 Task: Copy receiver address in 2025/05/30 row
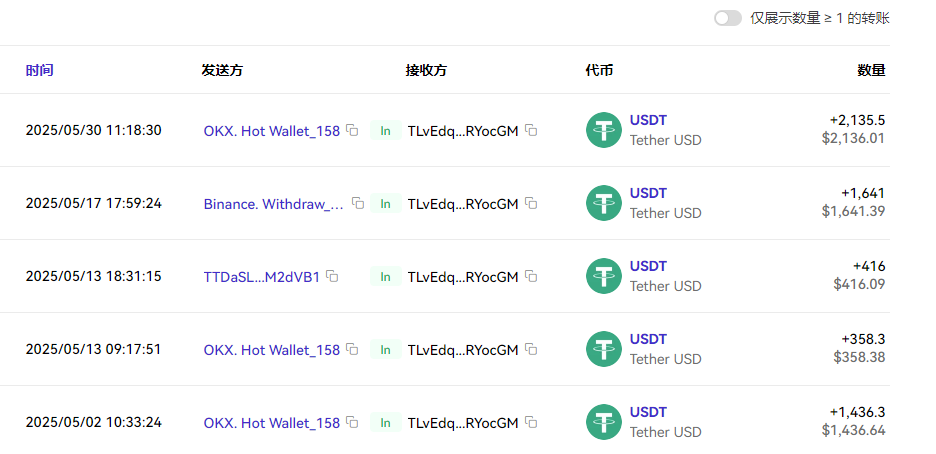click(532, 130)
